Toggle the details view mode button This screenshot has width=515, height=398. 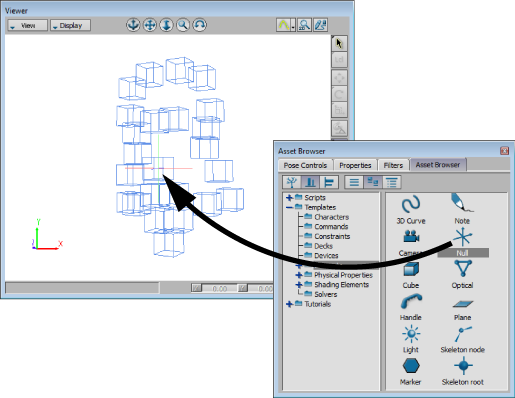(391, 182)
